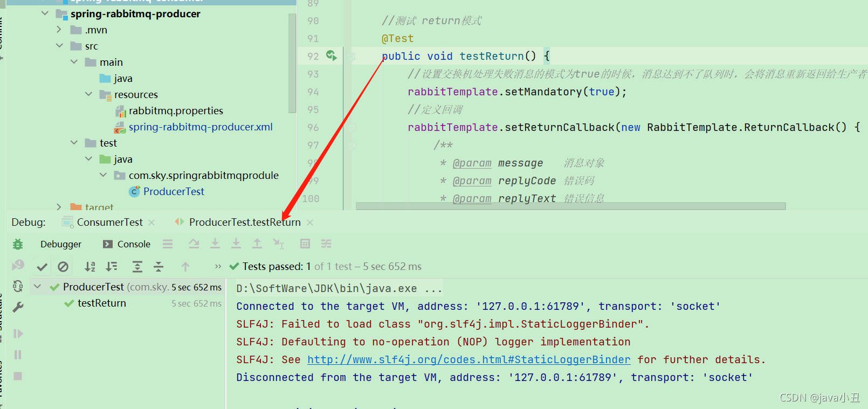868x409 pixels.
Task: Toggle fold marker for Javadoc at line 97
Action: [353, 145]
